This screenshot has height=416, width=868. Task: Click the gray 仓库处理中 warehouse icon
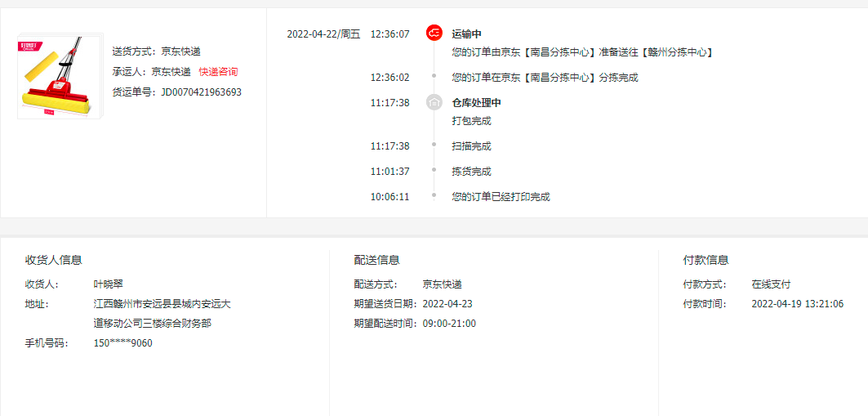coord(434,102)
